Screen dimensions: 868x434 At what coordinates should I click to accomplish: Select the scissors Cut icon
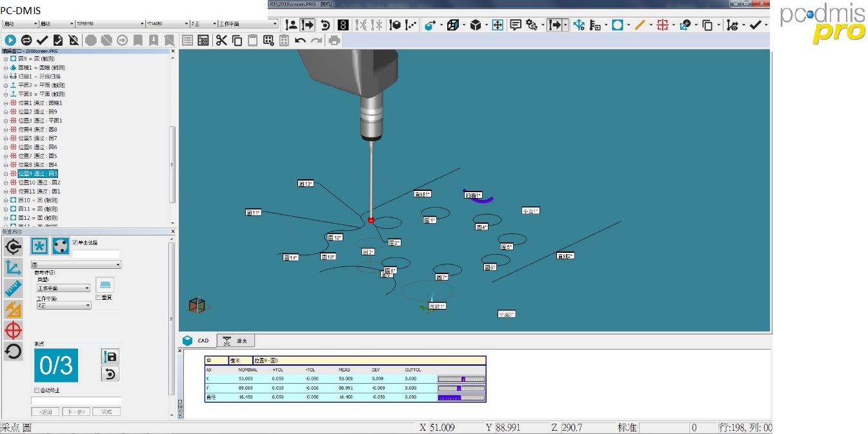(x=222, y=40)
